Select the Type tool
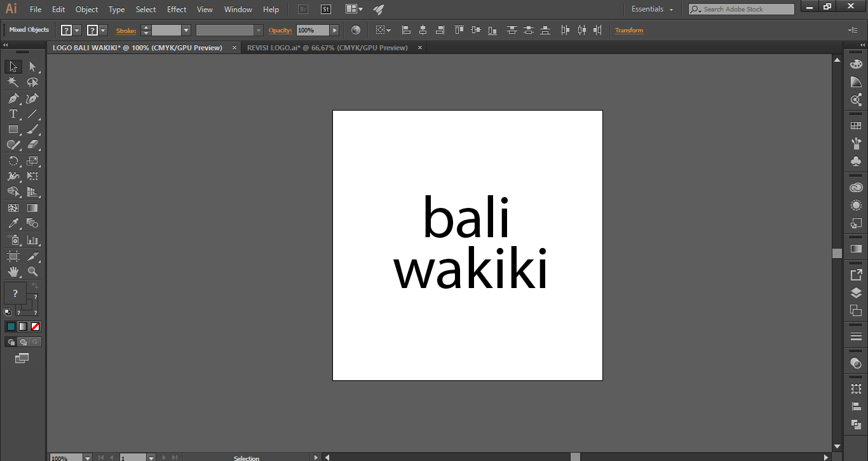This screenshot has height=461, width=868. (13, 114)
